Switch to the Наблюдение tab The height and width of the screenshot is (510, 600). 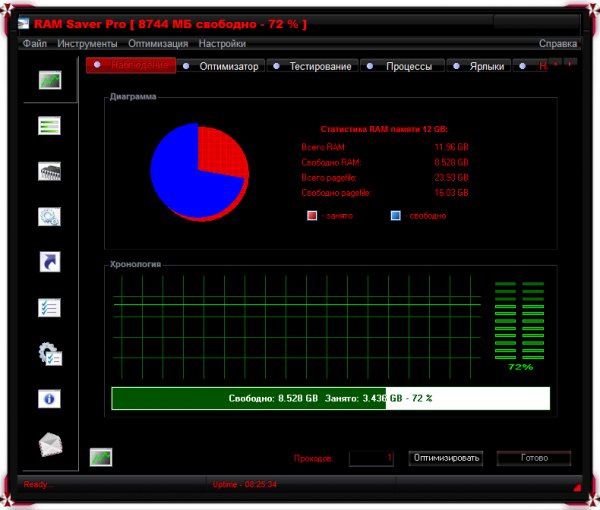[x=131, y=65]
